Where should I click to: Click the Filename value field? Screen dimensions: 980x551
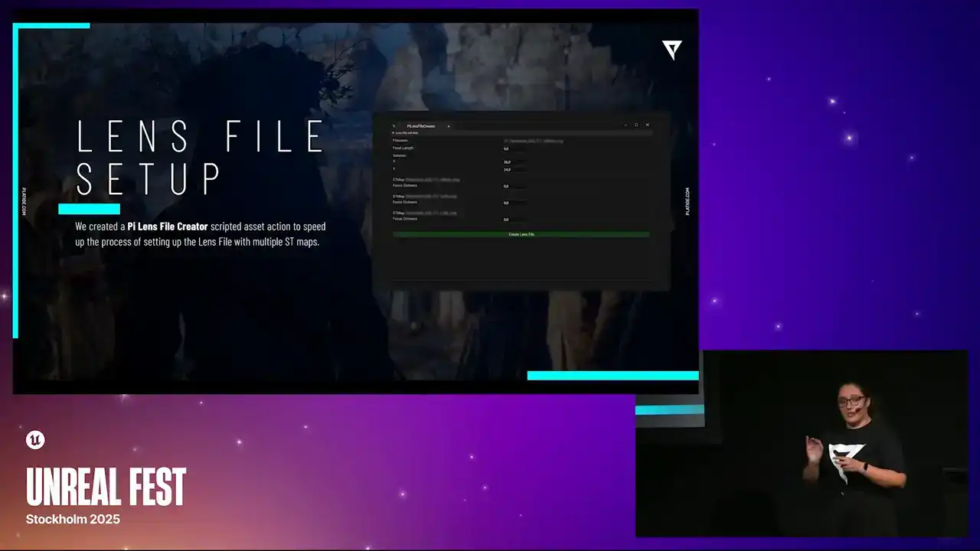pos(534,141)
